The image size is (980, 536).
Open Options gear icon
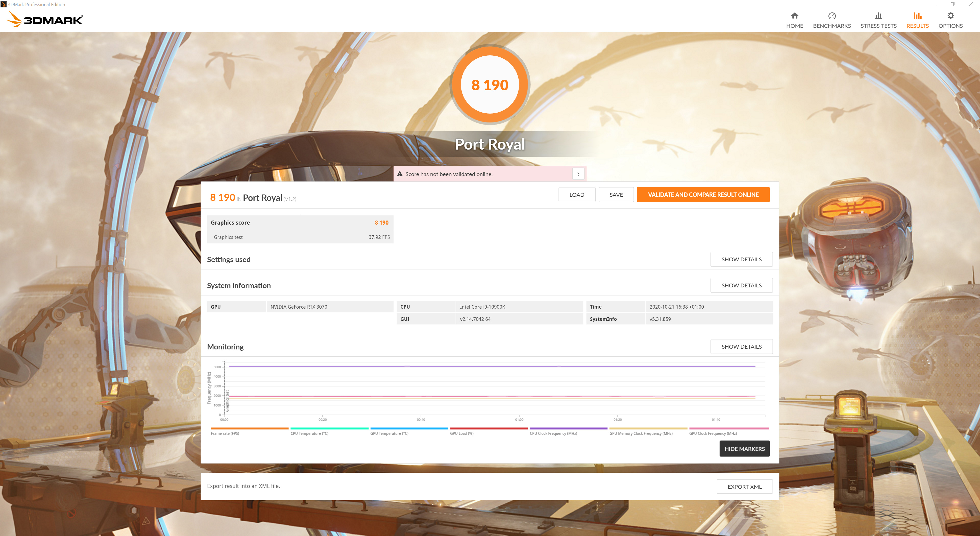pos(950,16)
